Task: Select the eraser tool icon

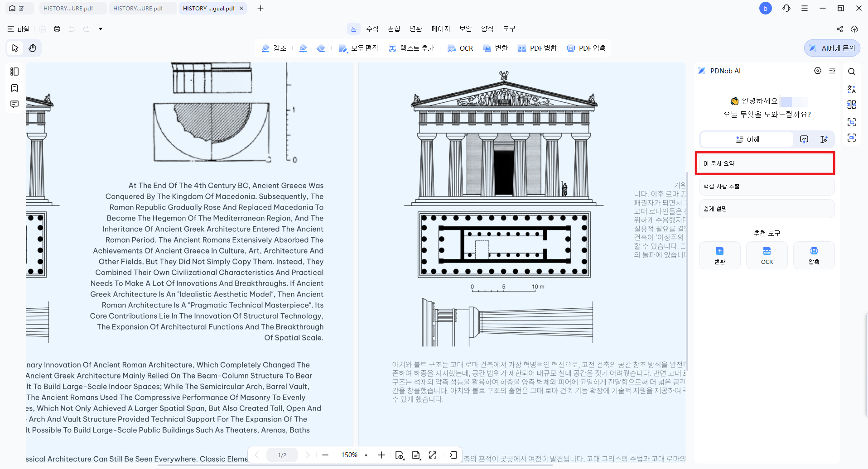Action: (321, 48)
